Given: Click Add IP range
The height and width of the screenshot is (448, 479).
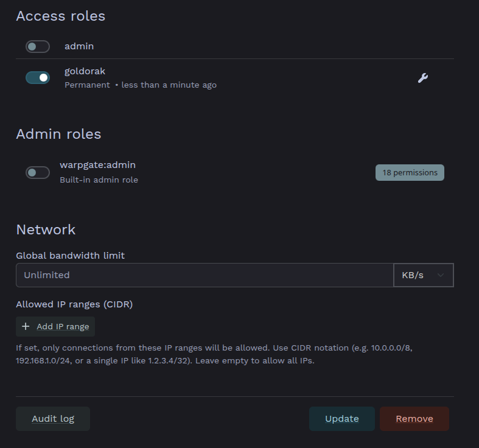Looking at the screenshot, I should click(x=55, y=326).
